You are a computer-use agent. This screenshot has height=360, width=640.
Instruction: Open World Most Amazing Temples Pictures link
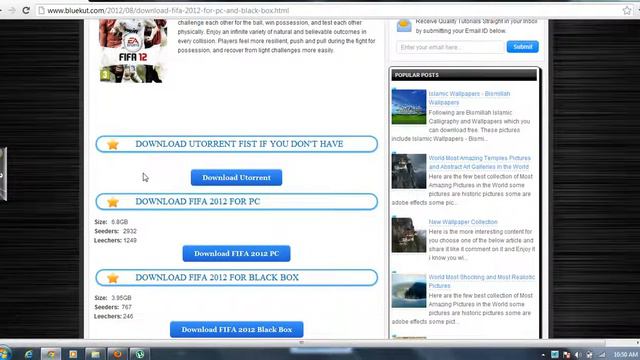479,162
